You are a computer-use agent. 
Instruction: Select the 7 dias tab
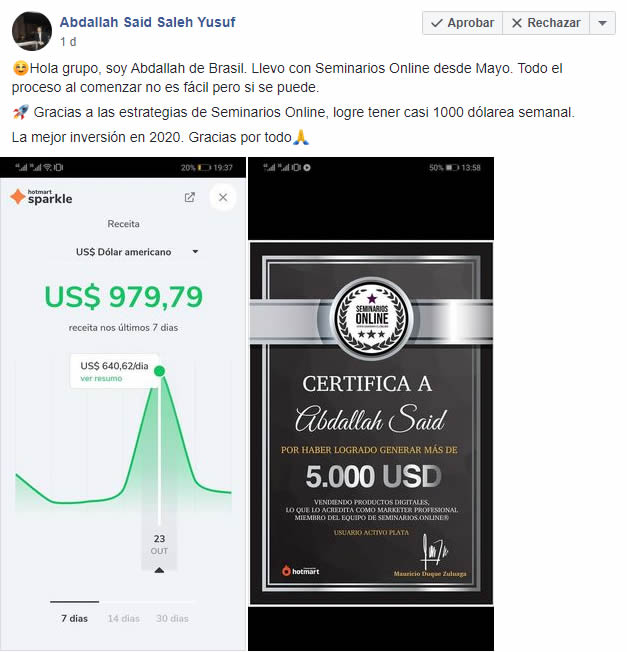coord(74,618)
